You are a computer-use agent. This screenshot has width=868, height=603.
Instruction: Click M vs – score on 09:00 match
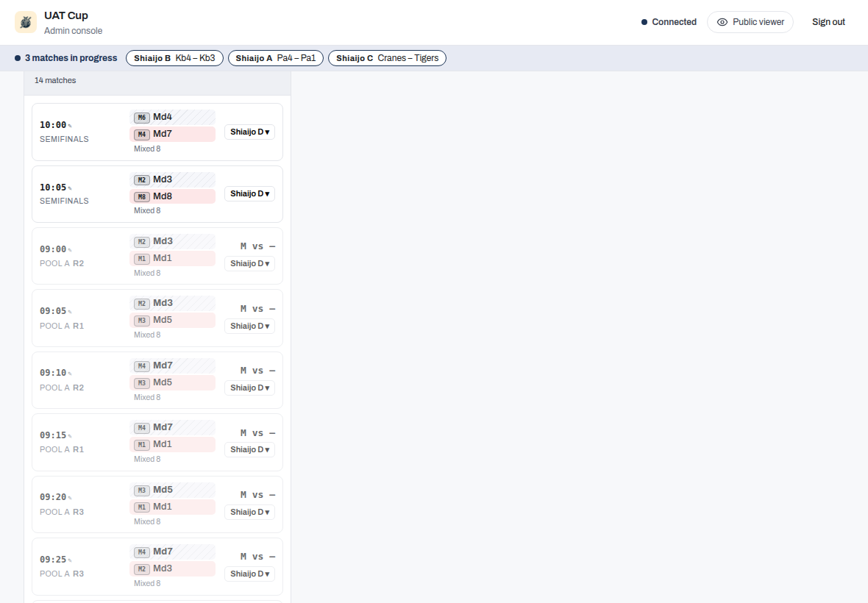point(257,246)
